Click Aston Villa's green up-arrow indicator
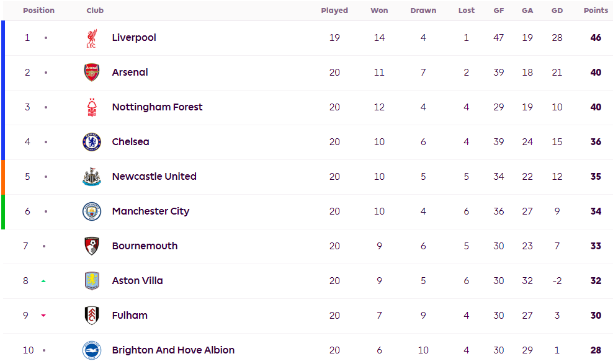The width and height of the screenshot is (613, 364). 43,281
